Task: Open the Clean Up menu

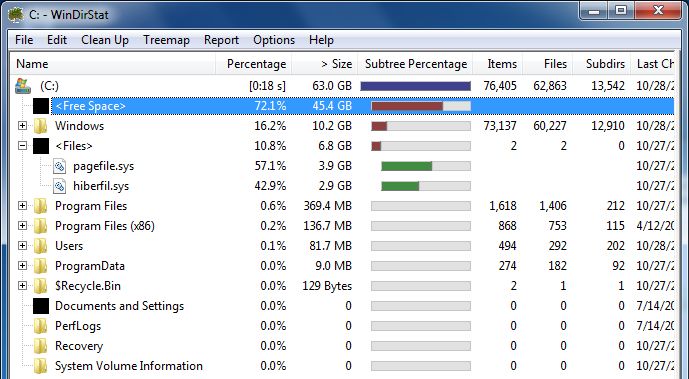Action: pyautogui.click(x=105, y=40)
